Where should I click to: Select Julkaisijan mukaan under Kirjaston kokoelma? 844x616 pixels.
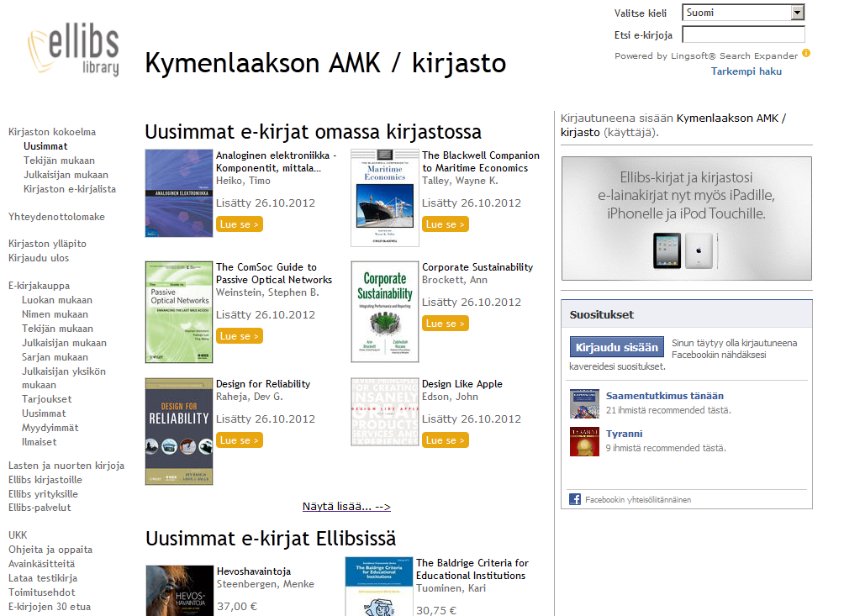coord(66,175)
